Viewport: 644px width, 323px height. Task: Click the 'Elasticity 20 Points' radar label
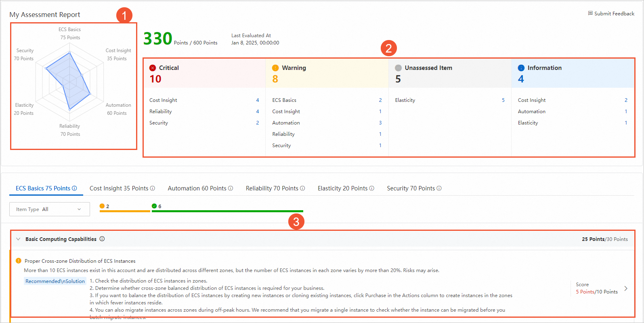[24, 109]
